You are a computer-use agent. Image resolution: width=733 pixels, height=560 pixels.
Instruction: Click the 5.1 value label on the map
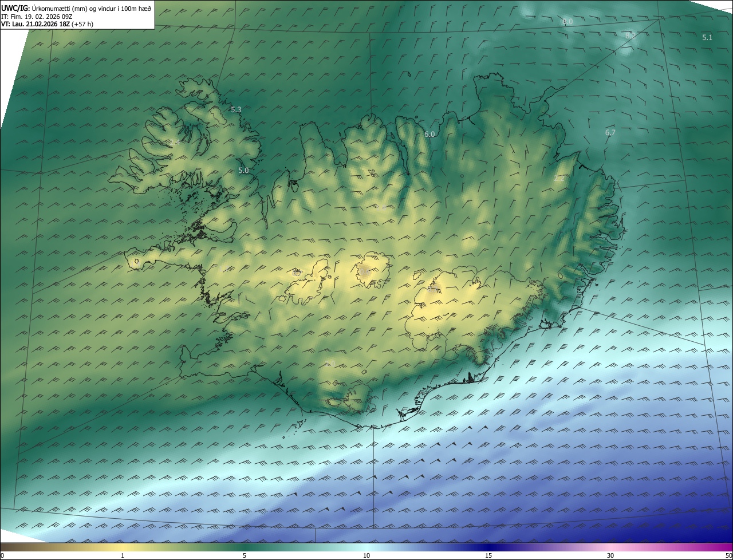coord(707,37)
